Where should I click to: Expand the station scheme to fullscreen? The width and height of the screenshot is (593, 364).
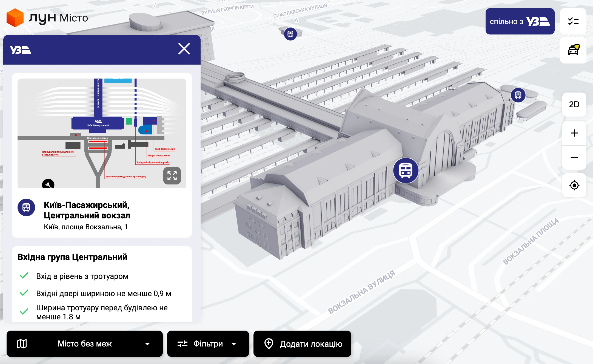pos(172,176)
